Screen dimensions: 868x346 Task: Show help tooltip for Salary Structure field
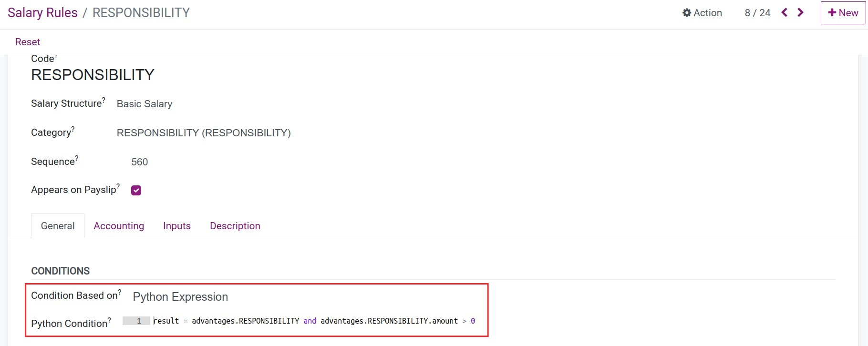tap(104, 99)
